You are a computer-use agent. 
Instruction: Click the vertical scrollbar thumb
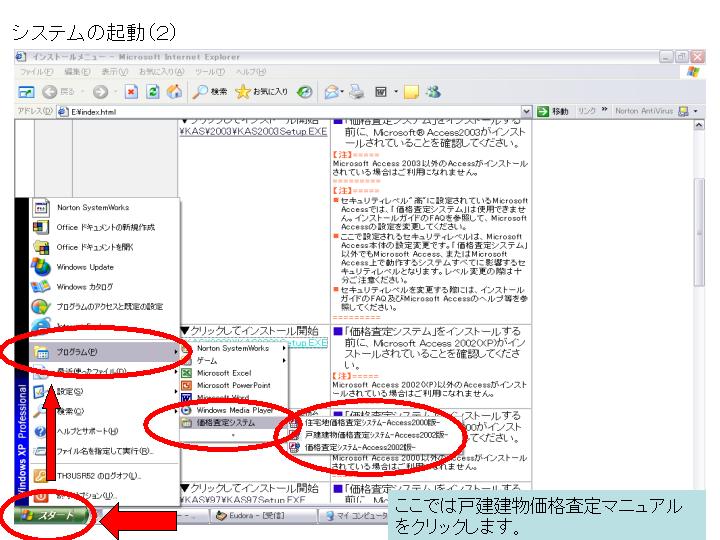[699, 232]
